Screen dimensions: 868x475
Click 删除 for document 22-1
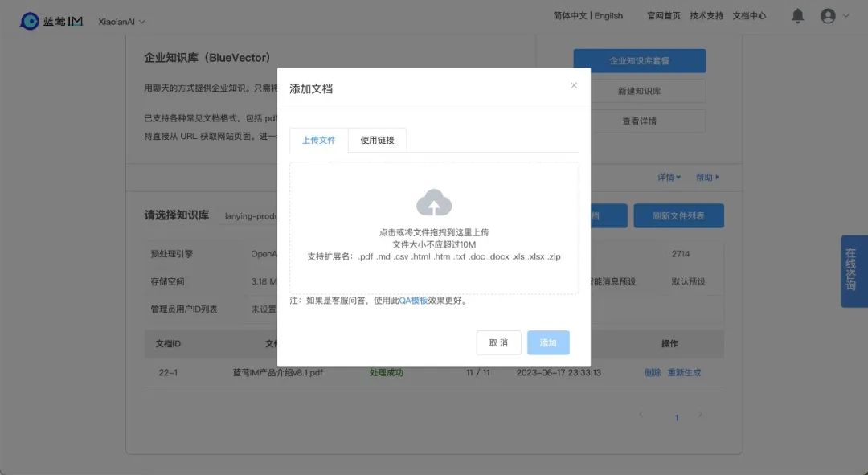[653, 373]
